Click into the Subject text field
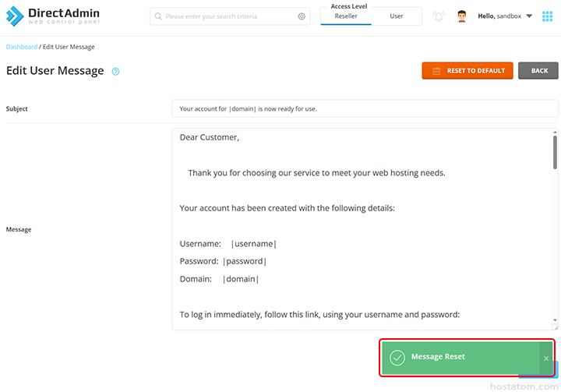Screen dimensions: 561x392 click(x=365, y=109)
